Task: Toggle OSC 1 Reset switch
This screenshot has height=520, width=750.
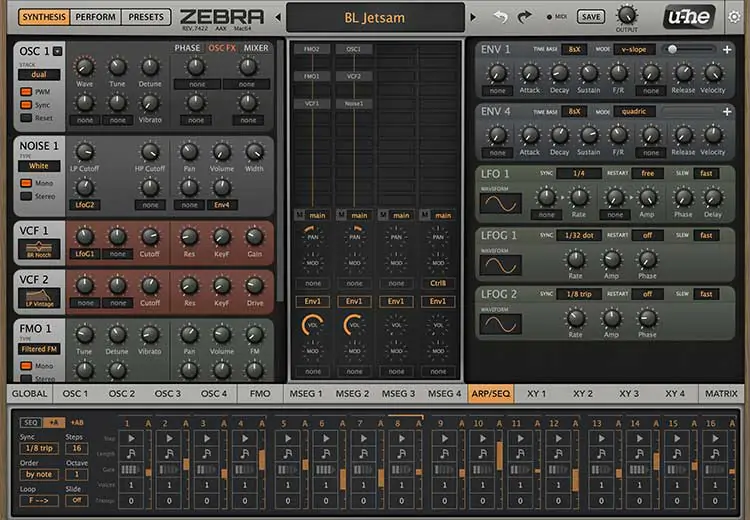Action: click(x=26, y=118)
